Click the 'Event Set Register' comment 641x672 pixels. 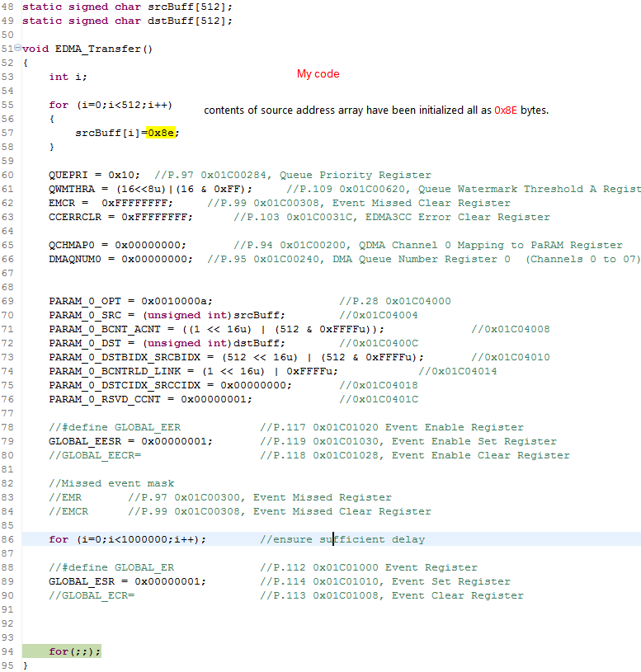tap(451, 581)
